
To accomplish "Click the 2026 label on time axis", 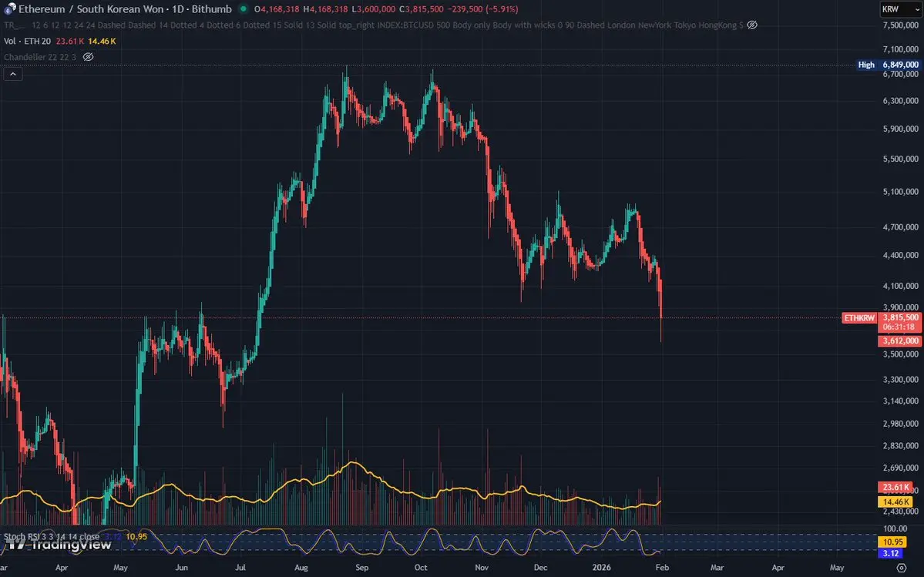I will pos(602,569).
